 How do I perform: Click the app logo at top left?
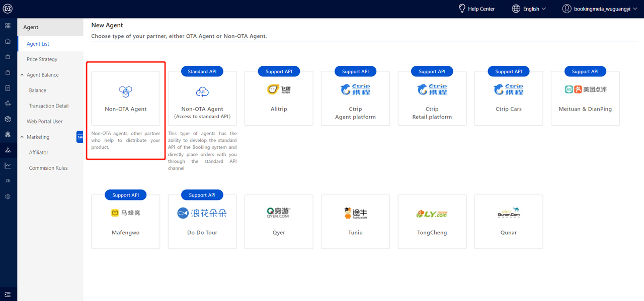8,9
